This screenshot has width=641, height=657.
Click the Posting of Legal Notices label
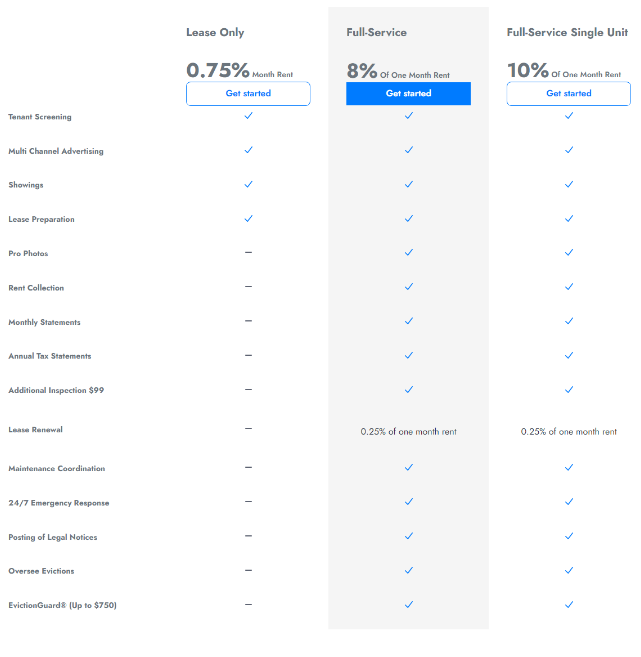pos(53,537)
